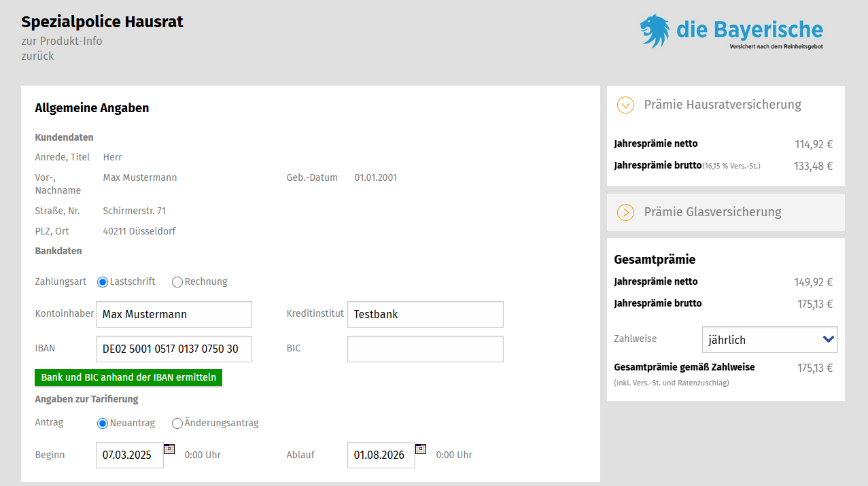Open the Zahlweise jährlich dropdown
868x486 pixels.
point(769,340)
